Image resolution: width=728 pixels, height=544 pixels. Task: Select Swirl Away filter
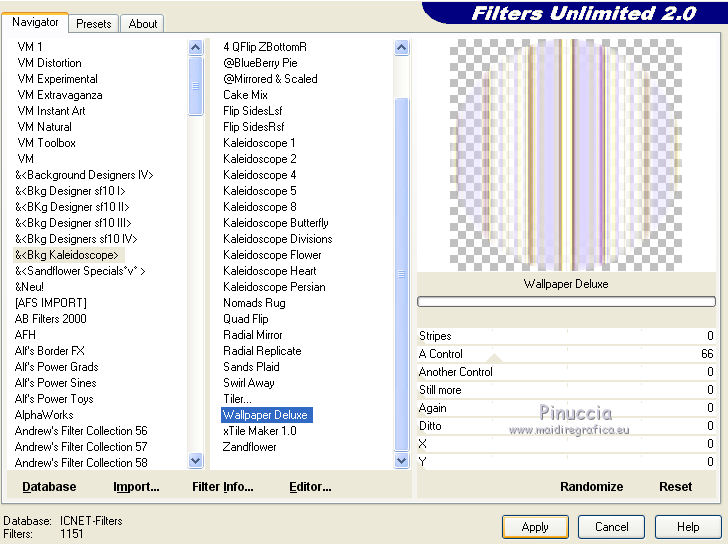click(249, 383)
